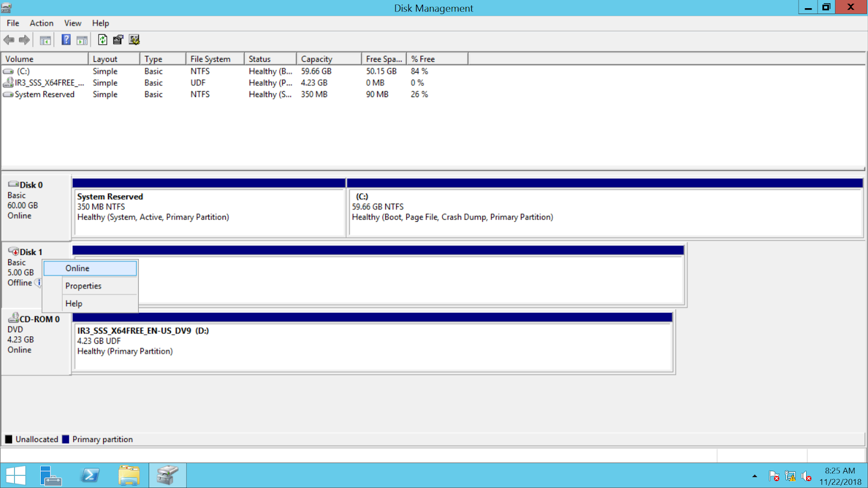
Task: Open File Explorer from the taskbar
Action: tap(129, 475)
